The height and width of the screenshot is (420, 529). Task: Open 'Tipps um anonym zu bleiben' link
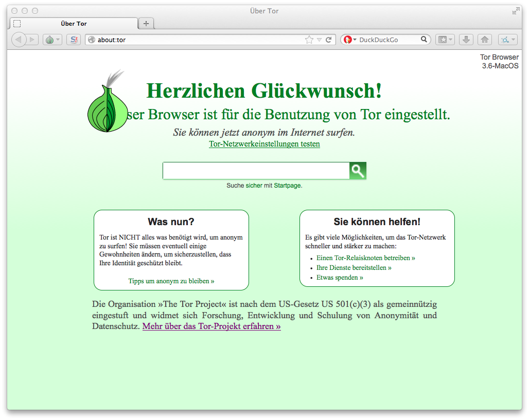171,281
